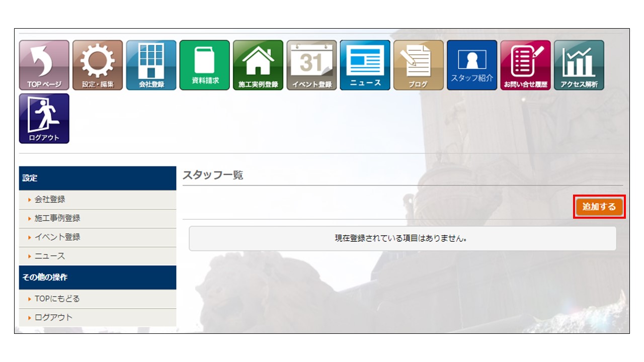
Task: Select the ニュース newspaper icon
Action: pyautogui.click(x=365, y=65)
